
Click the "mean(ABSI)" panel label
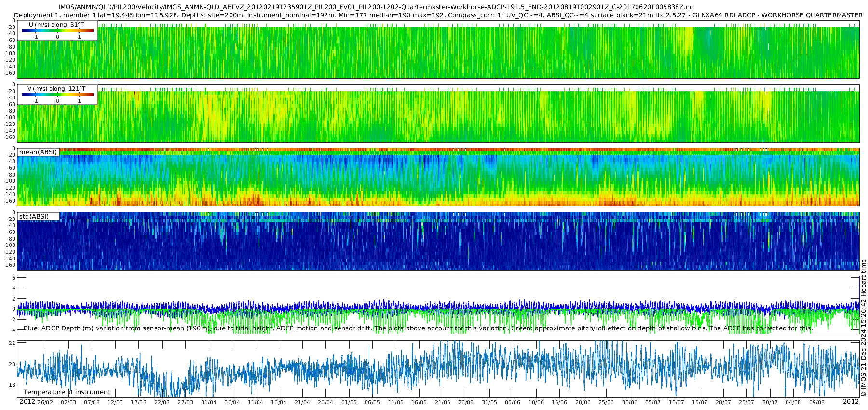pyautogui.click(x=38, y=152)
